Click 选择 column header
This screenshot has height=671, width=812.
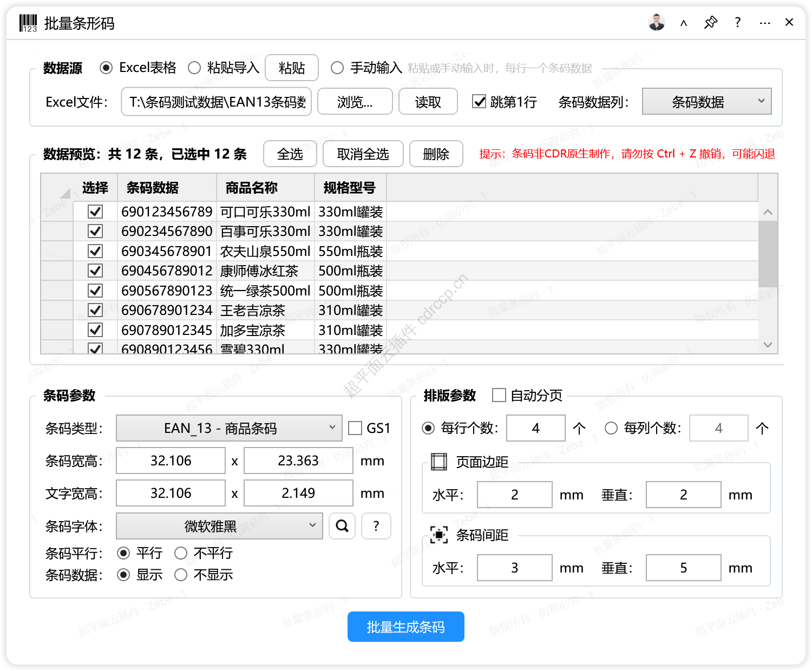95,188
